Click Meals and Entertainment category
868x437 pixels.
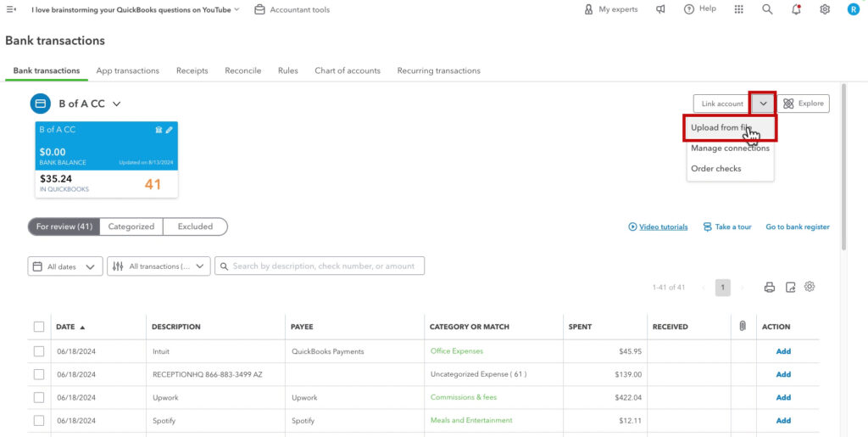tap(471, 421)
